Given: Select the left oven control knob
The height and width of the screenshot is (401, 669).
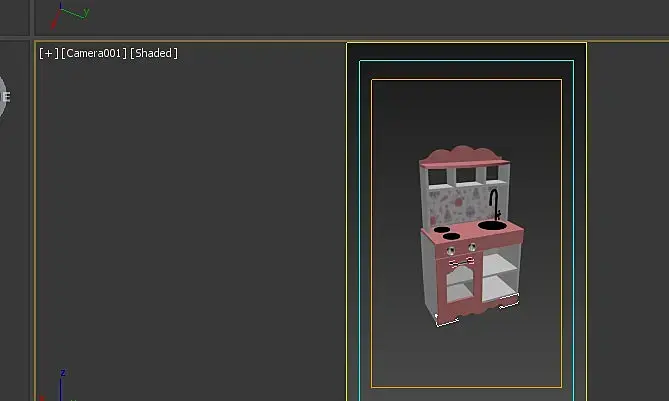Looking at the screenshot, I should pos(451,250).
